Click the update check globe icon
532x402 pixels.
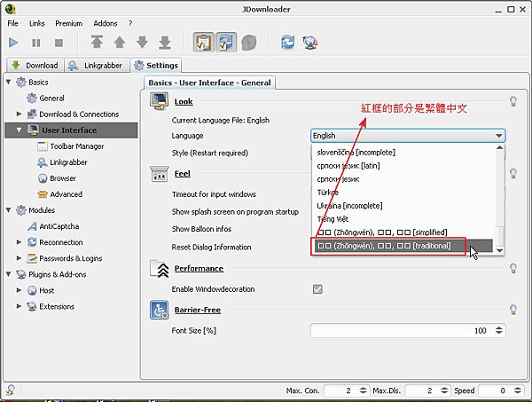[310, 43]
